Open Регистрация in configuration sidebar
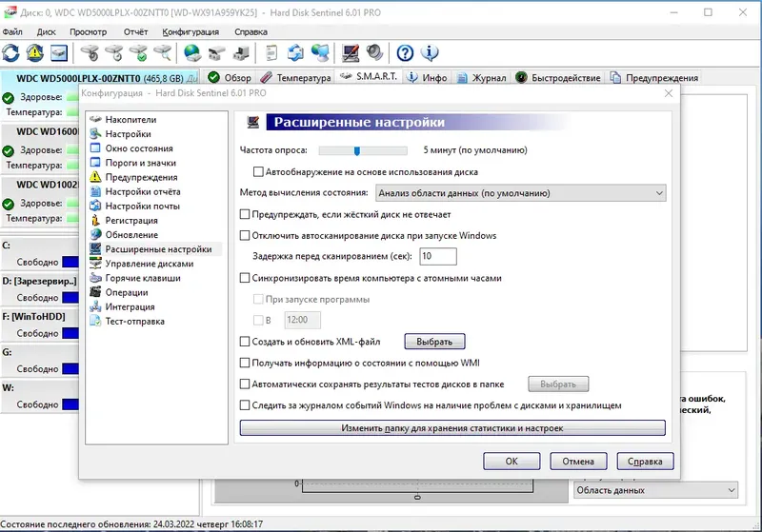The image size is (762, 532). coord(131,221)
